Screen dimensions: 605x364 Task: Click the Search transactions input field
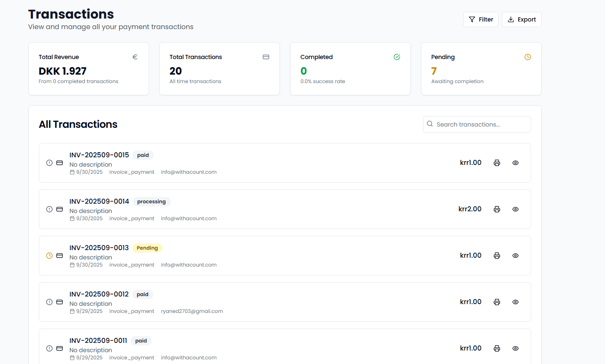click(x=477, y=124)
